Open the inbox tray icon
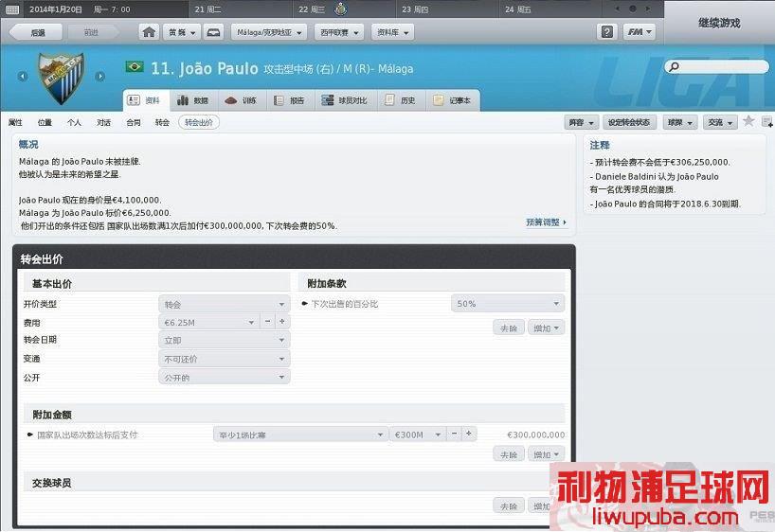The image size is (775, 532). 213,32
